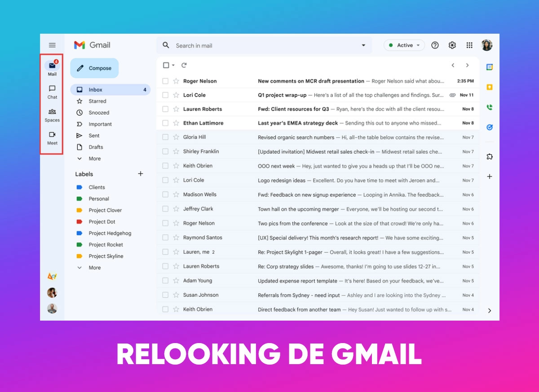Open Keith Obrien Direct feedback email
The height and width of the screenshot is (392, 539).
point(318,309)
